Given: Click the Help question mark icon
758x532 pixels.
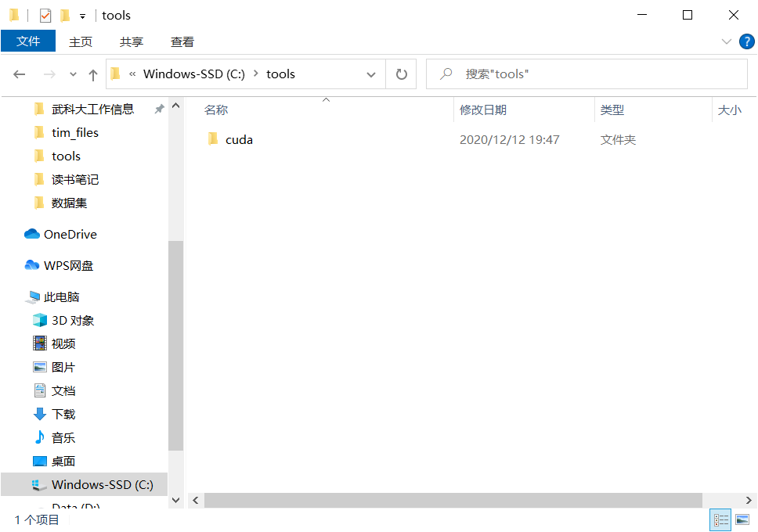Looking at the screenshot, I should pos(746,41).
